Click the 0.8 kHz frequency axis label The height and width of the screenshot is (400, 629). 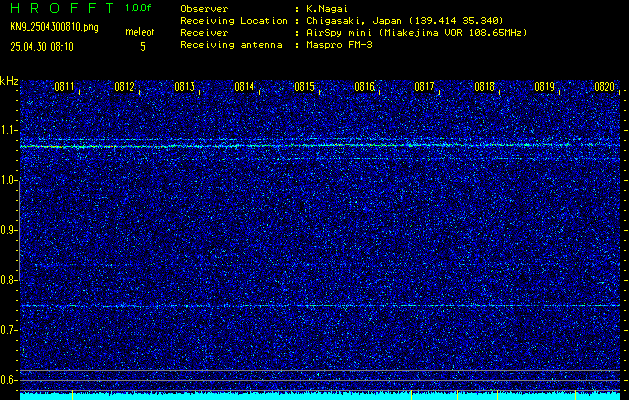9,280
